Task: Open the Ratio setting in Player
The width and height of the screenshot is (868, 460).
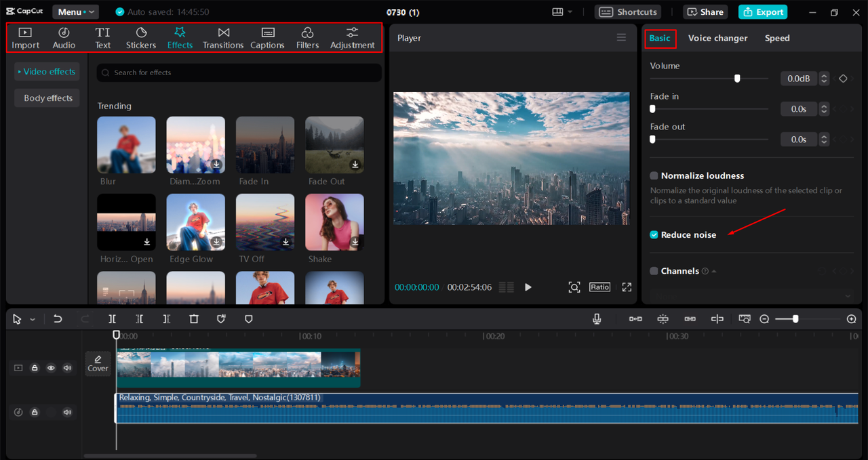Action: (x=599, y=287)
